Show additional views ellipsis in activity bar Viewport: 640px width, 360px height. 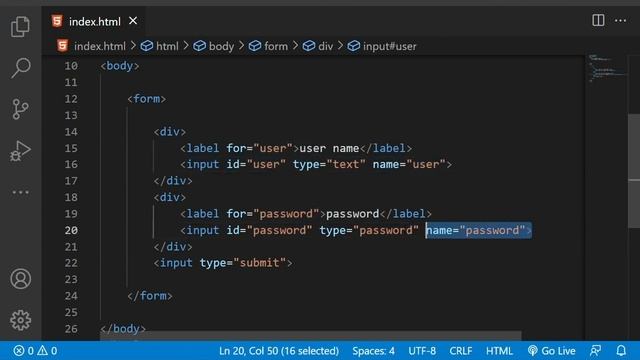20,192
